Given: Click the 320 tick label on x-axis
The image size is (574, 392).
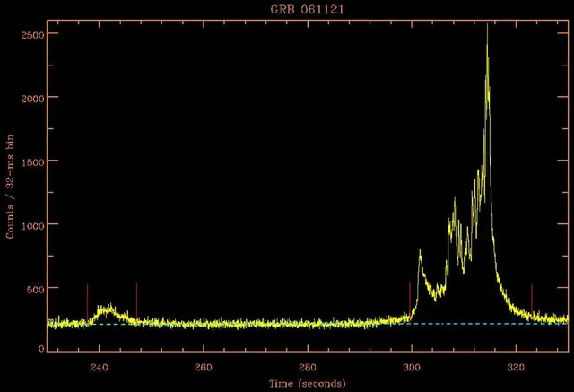Looking at the screenshot, I should [x=516, y=367].
